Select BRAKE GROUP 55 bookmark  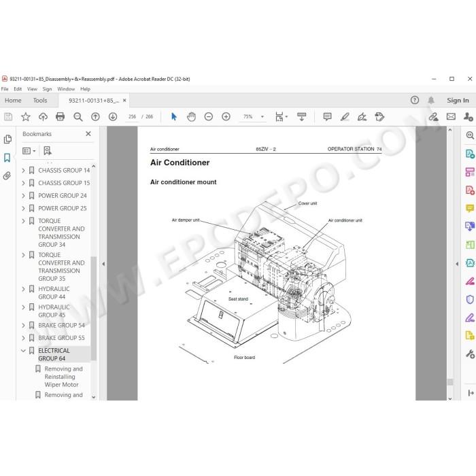coord(61,338)
